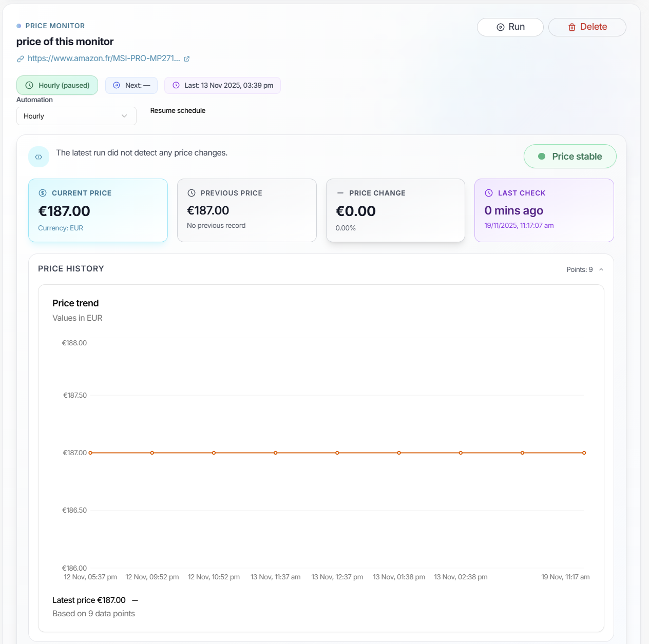Open the Hourly automation dropdown
Screen dimensions: 649x644
[x=76, y=116]
